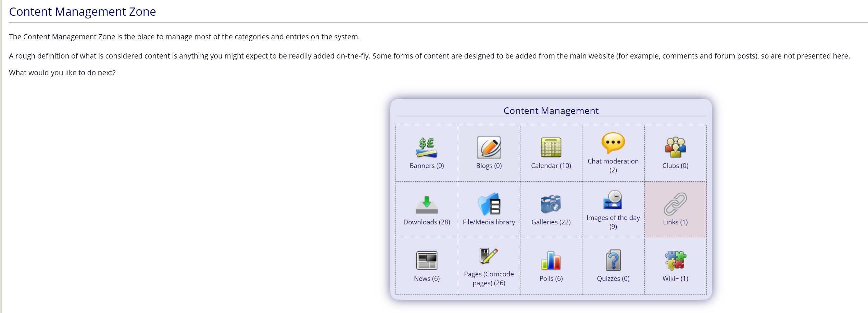Click the Galleries camera icon
This screenshot has height=313, width=868.
[x=551, y=204]
